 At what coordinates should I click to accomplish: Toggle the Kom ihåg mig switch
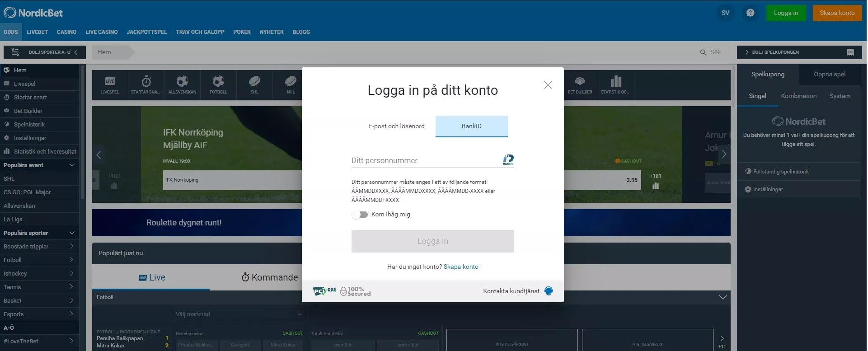(x=360, y=215)
